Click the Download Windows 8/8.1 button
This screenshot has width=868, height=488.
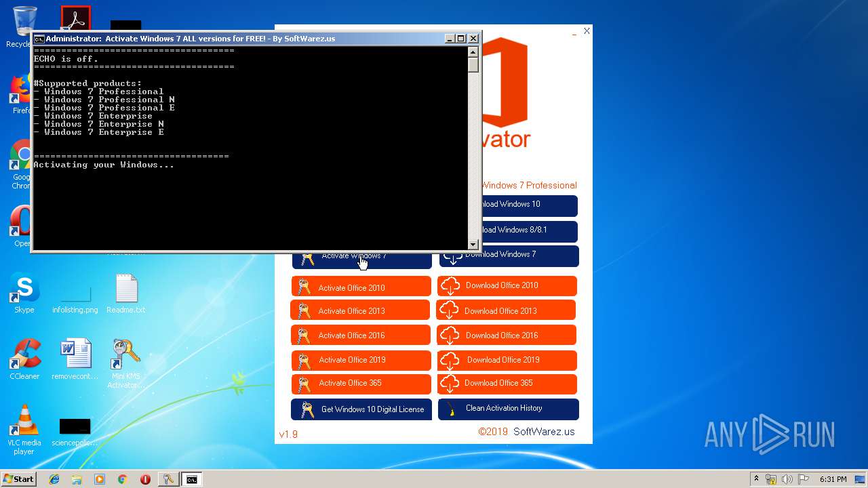pyautogui.click(x=530, y=231)
